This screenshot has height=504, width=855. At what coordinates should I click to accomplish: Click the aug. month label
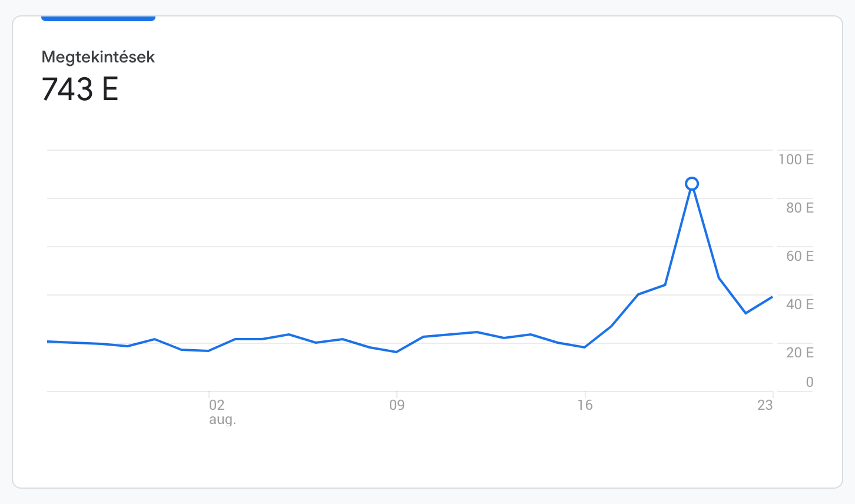point(222,420)
